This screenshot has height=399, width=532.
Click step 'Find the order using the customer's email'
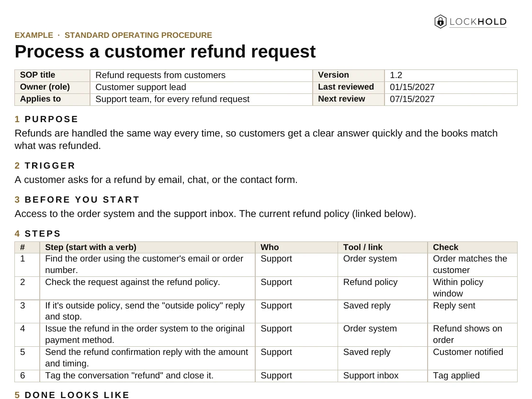[147, 264]
